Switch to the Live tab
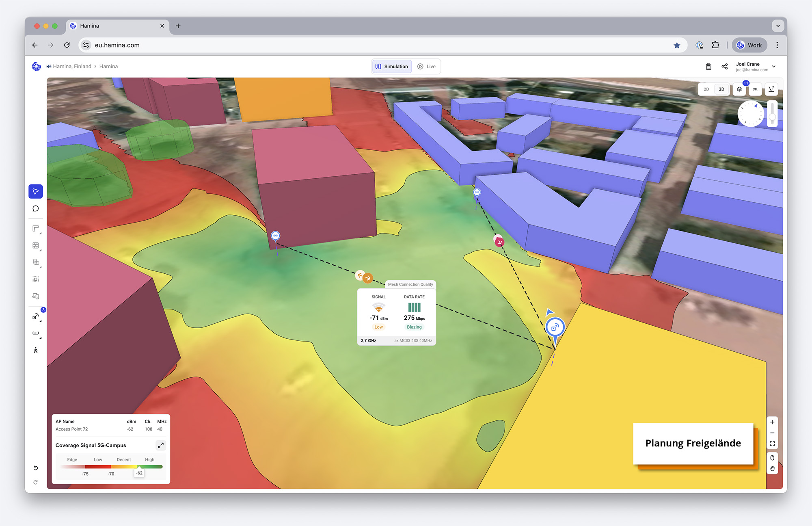The image size is (812, 526). click(427, 67)
